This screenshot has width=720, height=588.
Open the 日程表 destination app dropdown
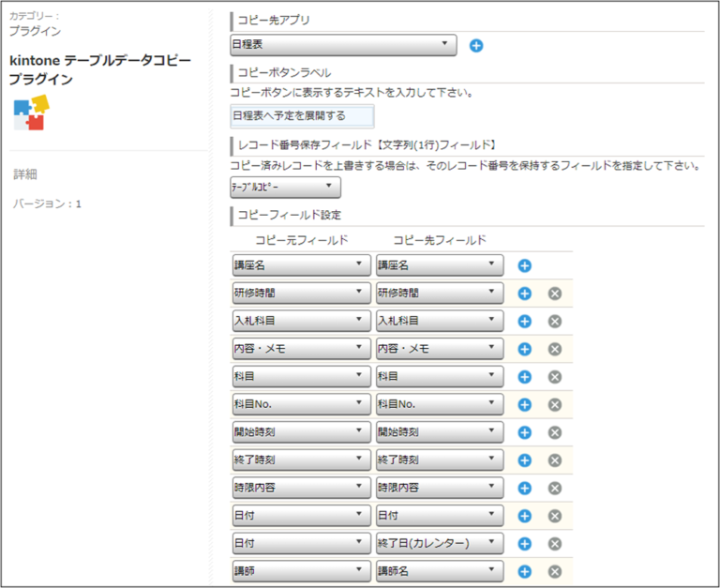click(x=343, y=44)
